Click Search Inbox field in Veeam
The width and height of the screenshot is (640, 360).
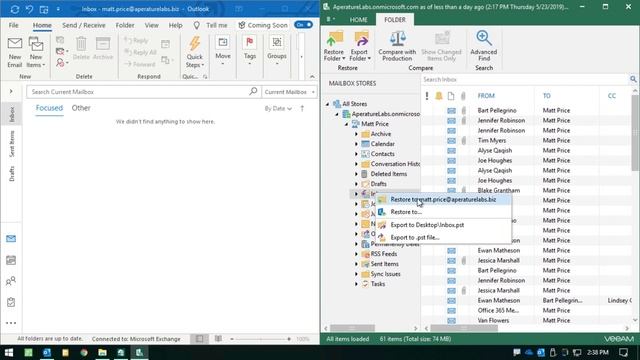click(x=526, y=80)
